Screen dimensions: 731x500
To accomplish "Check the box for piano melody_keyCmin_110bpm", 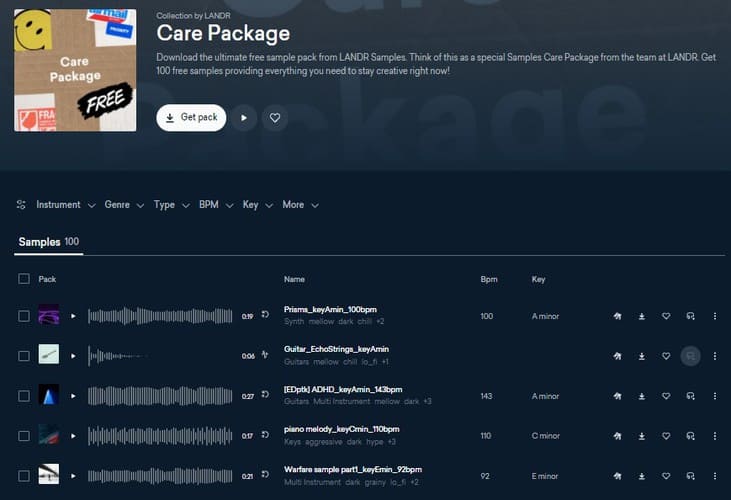I will point(24,436).
